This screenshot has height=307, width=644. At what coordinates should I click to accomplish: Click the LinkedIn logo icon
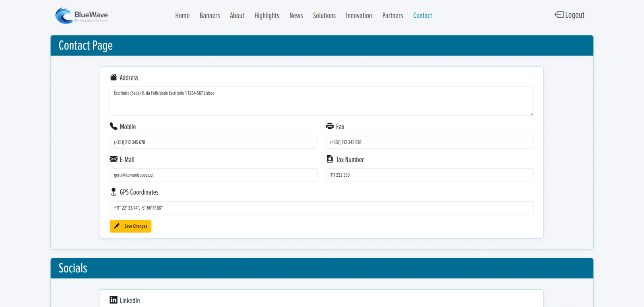pos(114,300)
